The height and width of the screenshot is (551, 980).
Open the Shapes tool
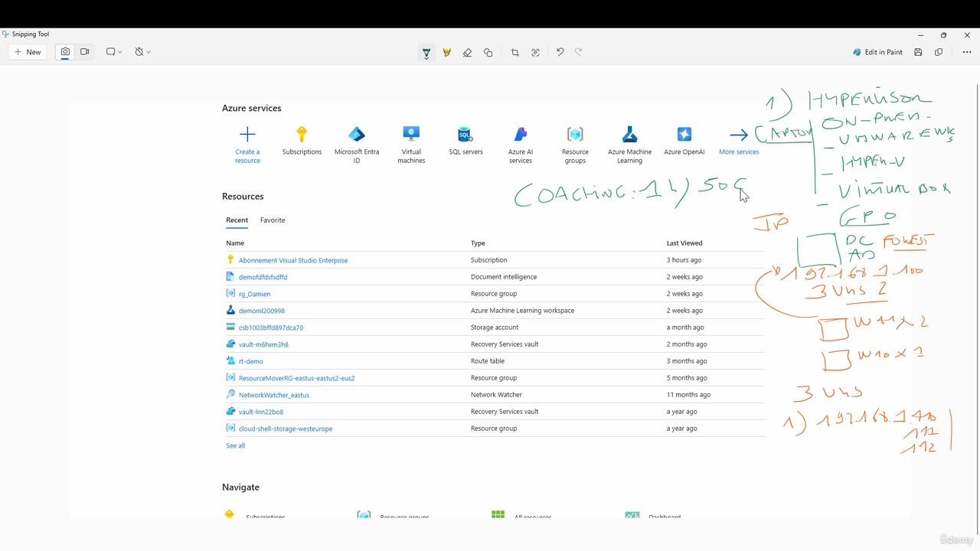pos(488,53)
